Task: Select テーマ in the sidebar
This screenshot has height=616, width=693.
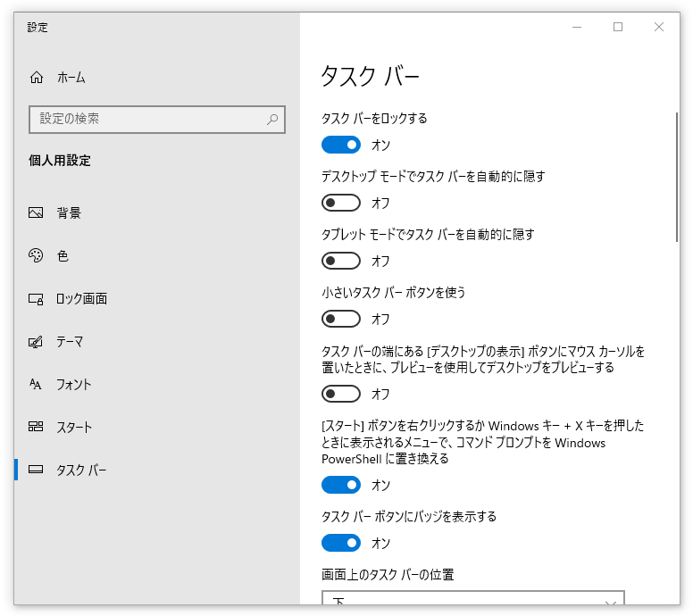Action: pos(157,342)
